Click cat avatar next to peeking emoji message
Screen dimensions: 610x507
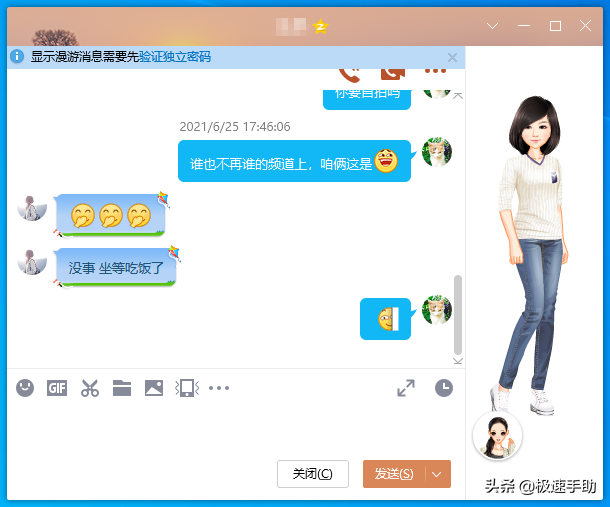click(x=437, y=310)
